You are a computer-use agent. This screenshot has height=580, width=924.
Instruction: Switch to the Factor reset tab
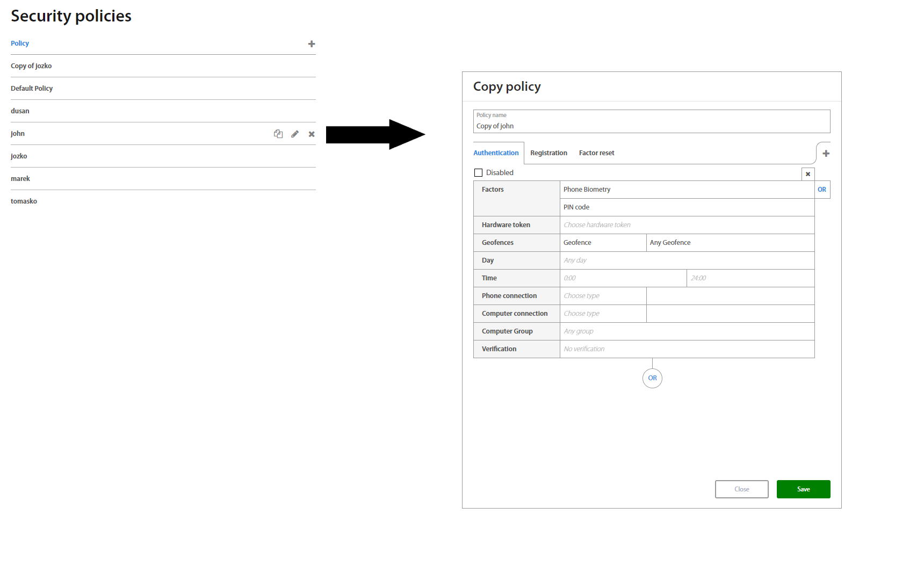coord(596,153)
